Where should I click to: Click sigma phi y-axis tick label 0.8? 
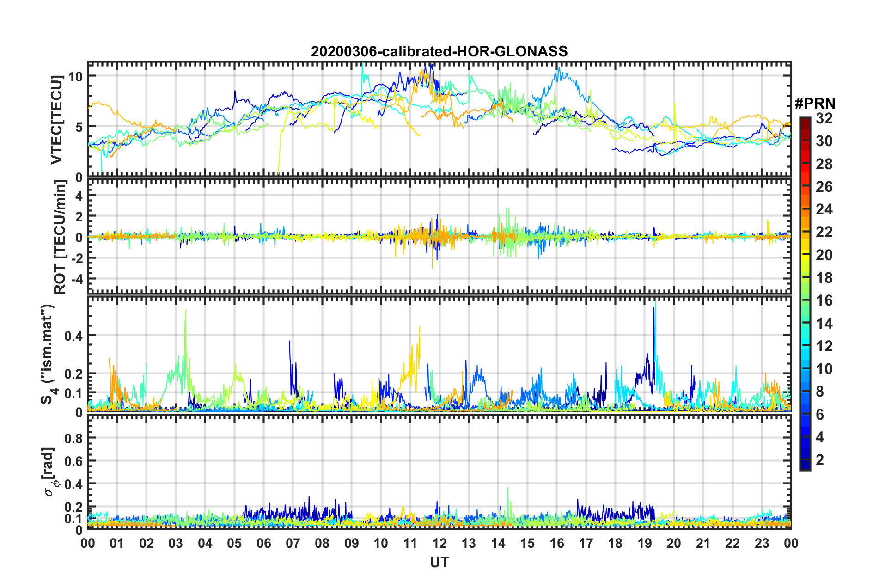point(73,438)
